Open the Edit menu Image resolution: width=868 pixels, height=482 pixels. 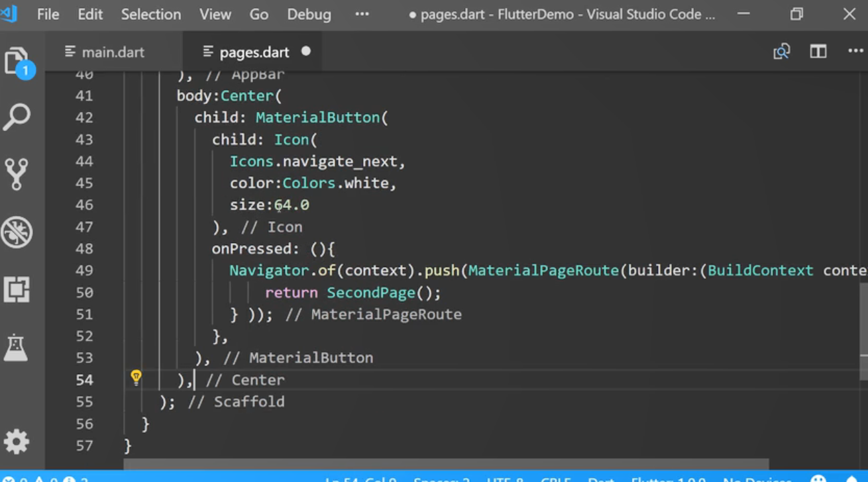click(x=90, y=14)
